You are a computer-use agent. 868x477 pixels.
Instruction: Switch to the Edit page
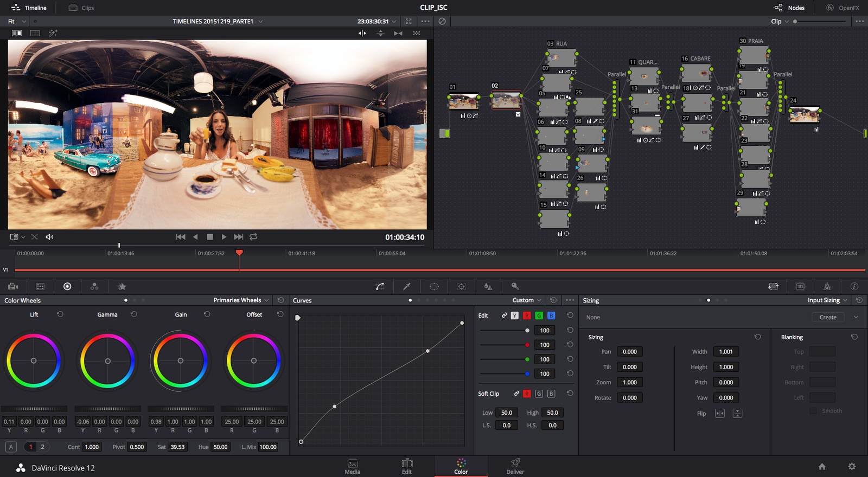pyautogui.click(x=407, y=466)
